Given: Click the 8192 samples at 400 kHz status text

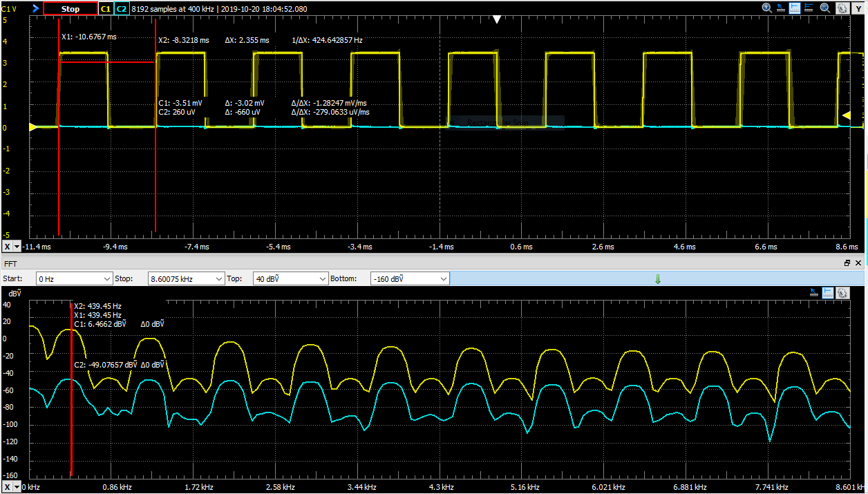Looking at the screenshot, I should (173, 9).
